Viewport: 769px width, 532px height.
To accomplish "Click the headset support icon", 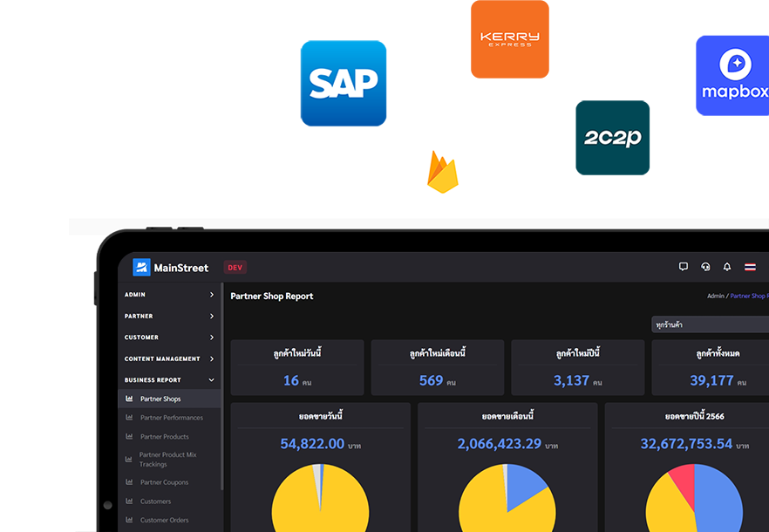I will click(705, 267).
